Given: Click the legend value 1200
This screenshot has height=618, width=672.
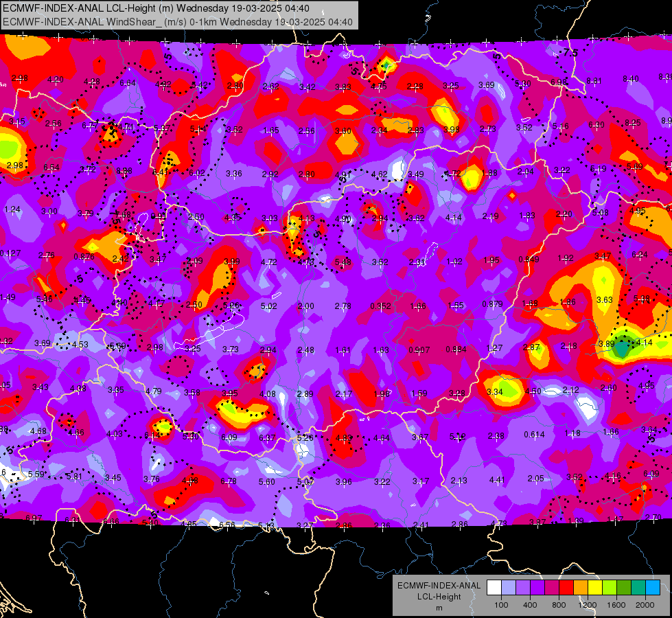Looking at the screenshot, I should click(x=588, y=605).
